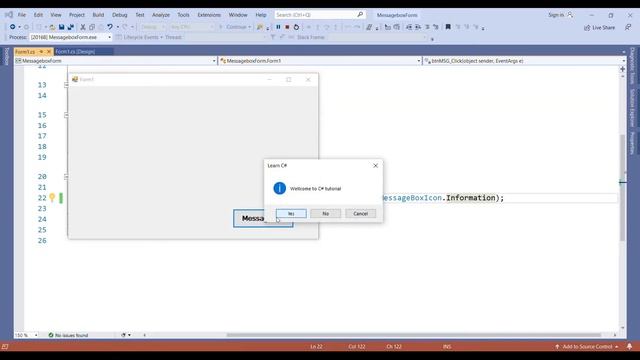Click line number 26 in the gutter
Screen dimensions: 640x360
(42, 241)
